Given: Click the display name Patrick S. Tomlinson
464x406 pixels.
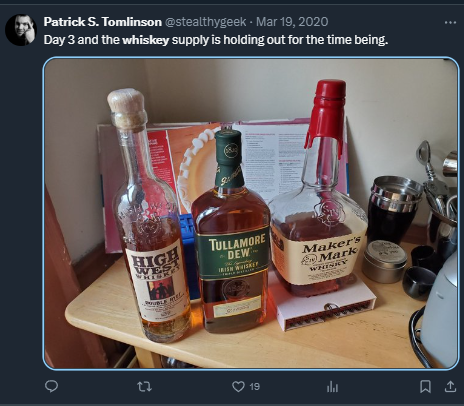Looking at the screenshot, I should coord(103,22).
